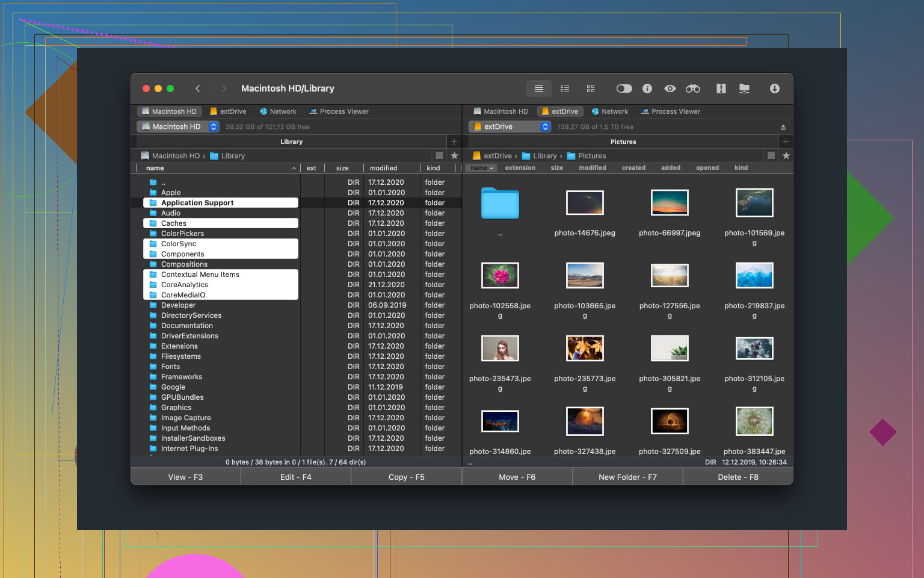The image size is (924, 578).
Task: Open the binoculars search icon
Action: (693, 89)
